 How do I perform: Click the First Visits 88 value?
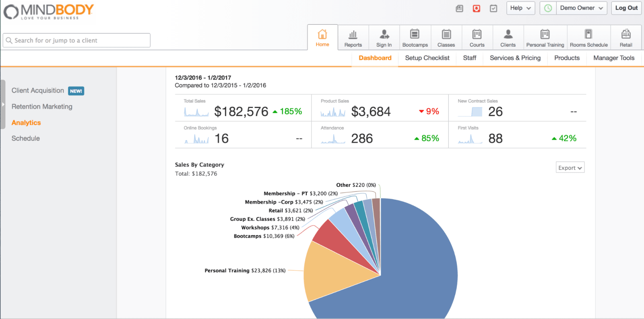(495, 139)
